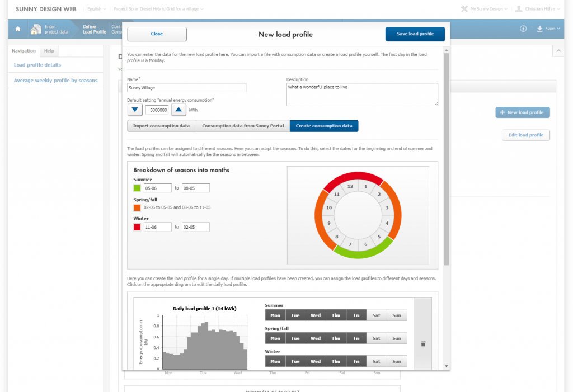Increase annual energy consumption with the up arrow
The image size is (573, 392).
[x=177, y=110]
